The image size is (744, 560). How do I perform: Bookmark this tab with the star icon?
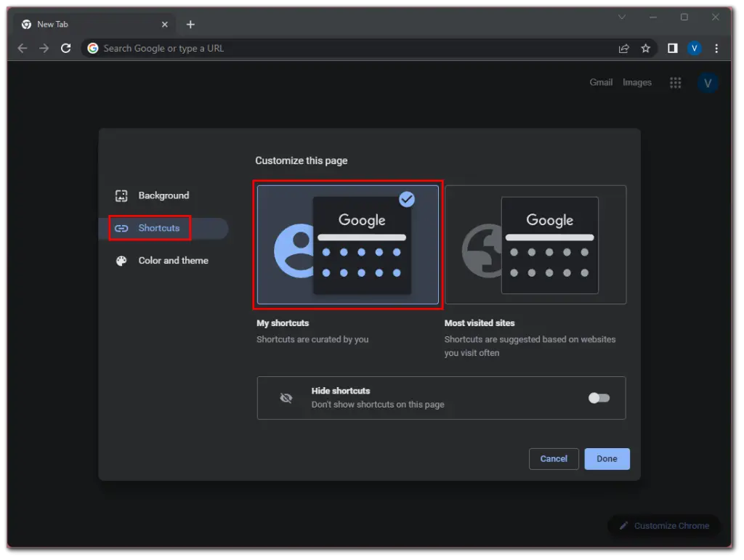tap(645, 49)
